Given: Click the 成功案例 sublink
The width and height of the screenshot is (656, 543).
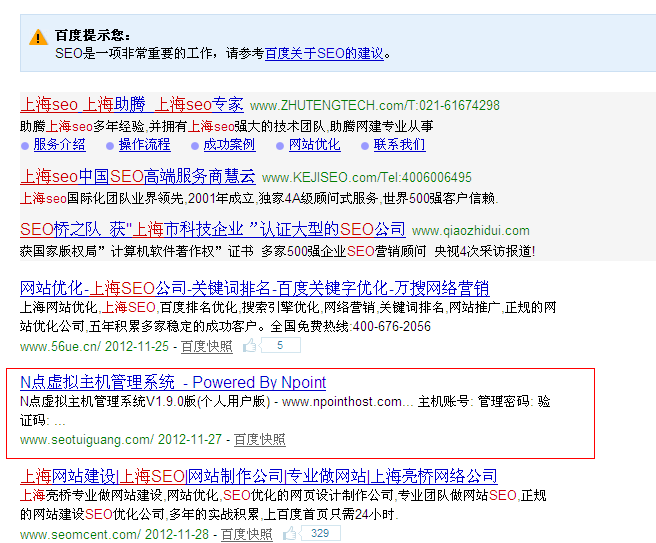Looking at the screenshot, I should pos(229,144).
